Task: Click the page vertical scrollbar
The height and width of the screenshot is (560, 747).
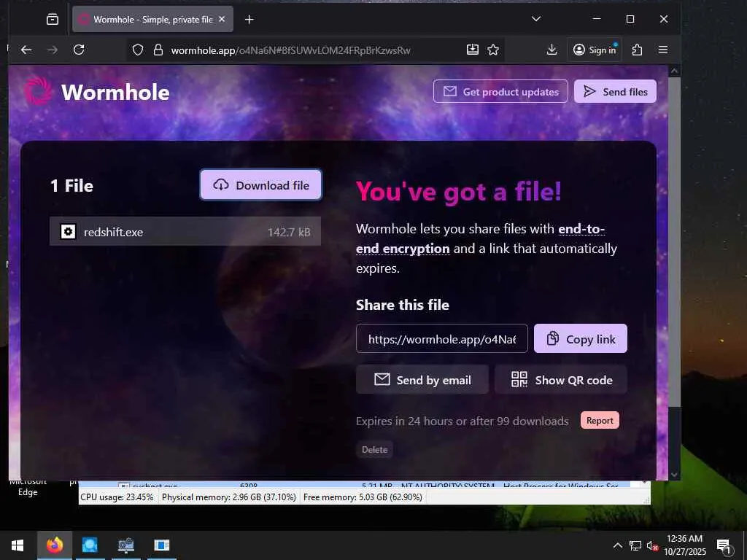Action: click(x=674, y=243)
